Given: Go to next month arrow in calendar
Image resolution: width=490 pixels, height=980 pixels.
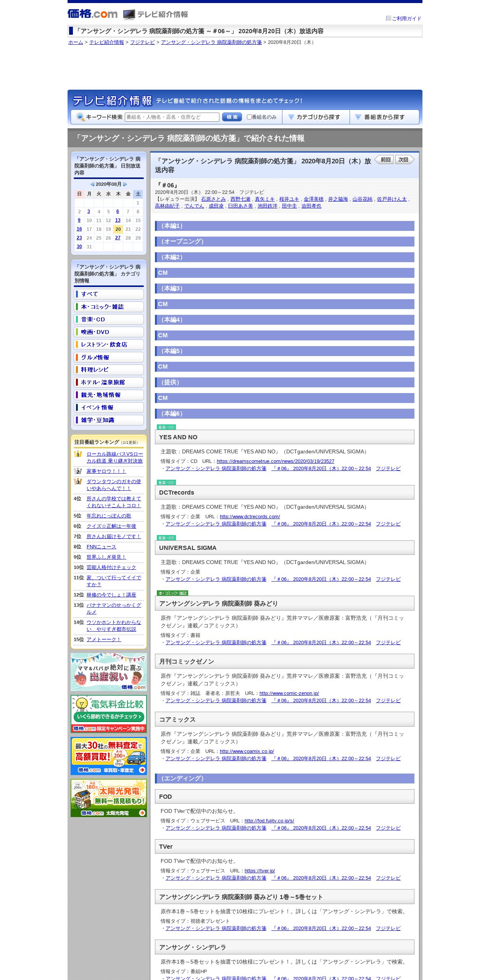Looking at the screenshot, I should point(125,184).
